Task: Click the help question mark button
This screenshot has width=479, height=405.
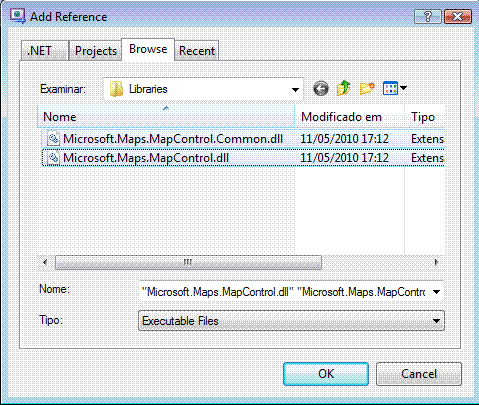Action: click(428, 16)
